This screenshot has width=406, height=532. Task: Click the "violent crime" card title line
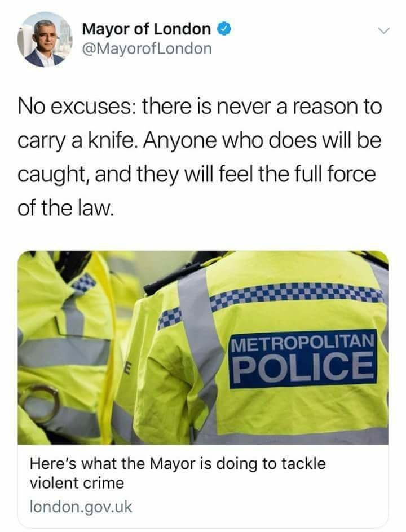pyautogui.click(x=77, y=483)
